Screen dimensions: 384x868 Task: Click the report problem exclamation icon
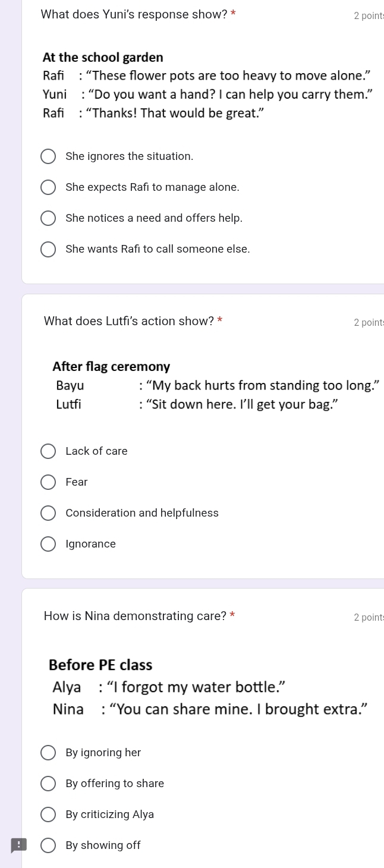[x=19, y=845]
